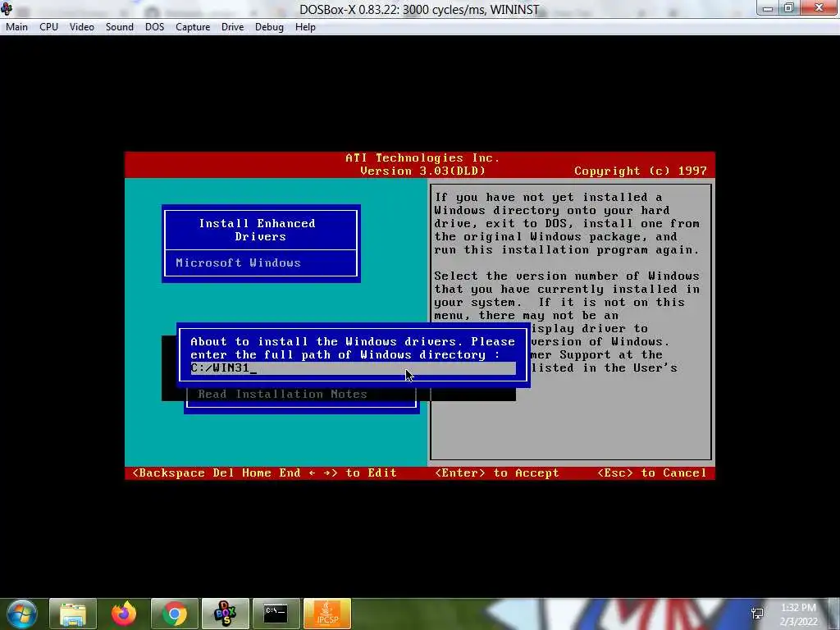840x630 pixels.
Task: Click ATI Technologies Inc. header text
Action: click(422, 158)
